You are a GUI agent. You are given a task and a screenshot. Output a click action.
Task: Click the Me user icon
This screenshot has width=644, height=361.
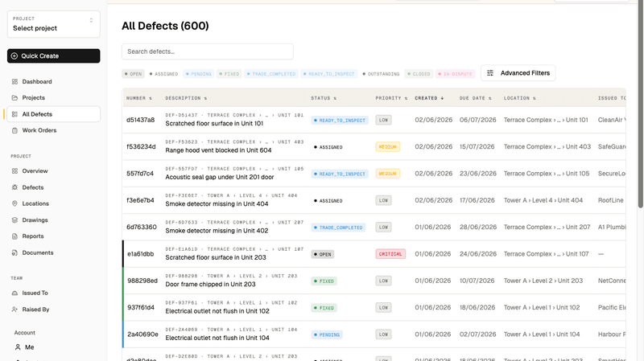pyautogui.click(x=18, y=347)
